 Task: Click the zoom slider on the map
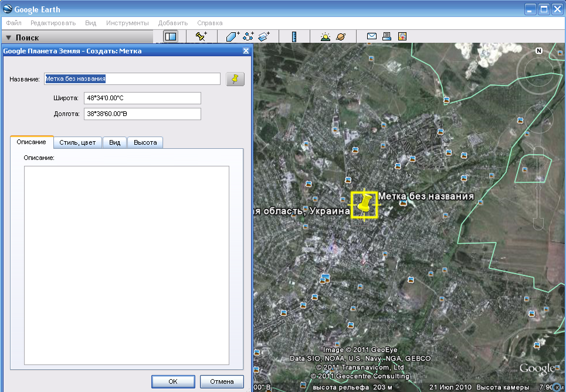click(538, 188)
